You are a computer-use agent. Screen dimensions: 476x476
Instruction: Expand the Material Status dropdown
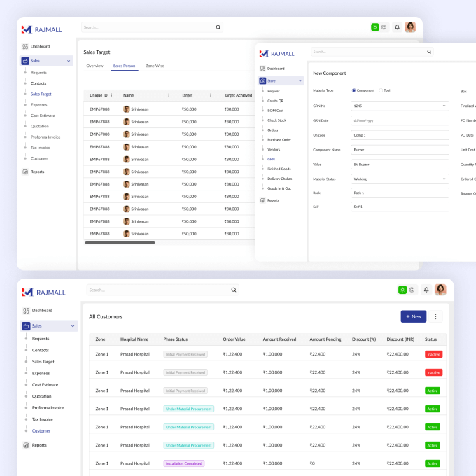coord(400,178)
